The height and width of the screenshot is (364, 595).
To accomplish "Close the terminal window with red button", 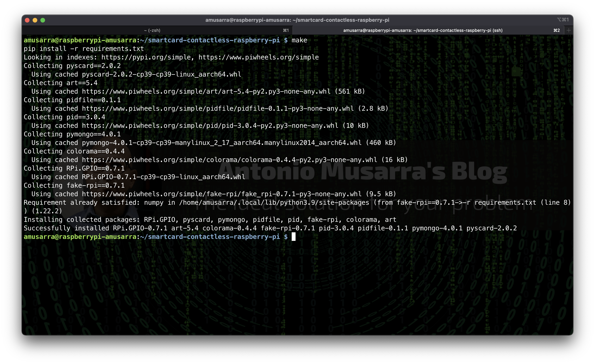I will 27,20.
